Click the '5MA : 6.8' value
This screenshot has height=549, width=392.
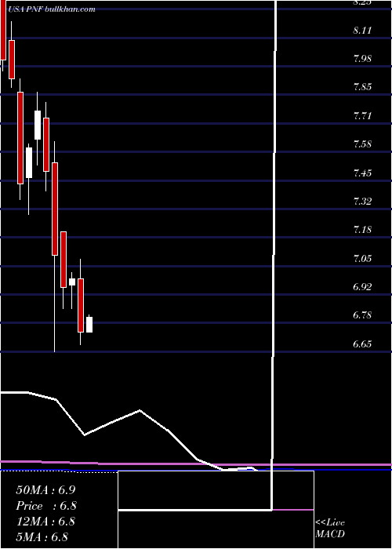pyautogui.click(x=42, y=537)
